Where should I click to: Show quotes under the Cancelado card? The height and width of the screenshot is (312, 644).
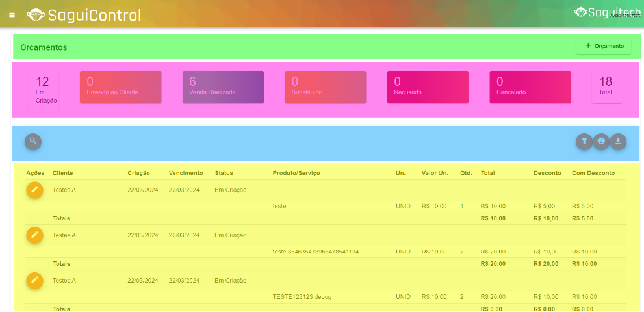click(x=530, y=87)
